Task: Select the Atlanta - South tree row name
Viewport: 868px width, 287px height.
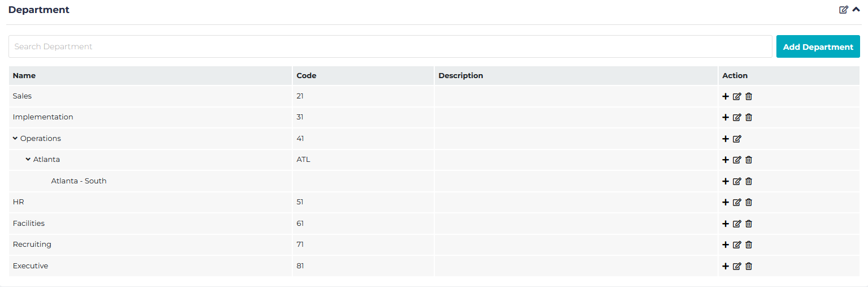Action: (x=79, y=181)
